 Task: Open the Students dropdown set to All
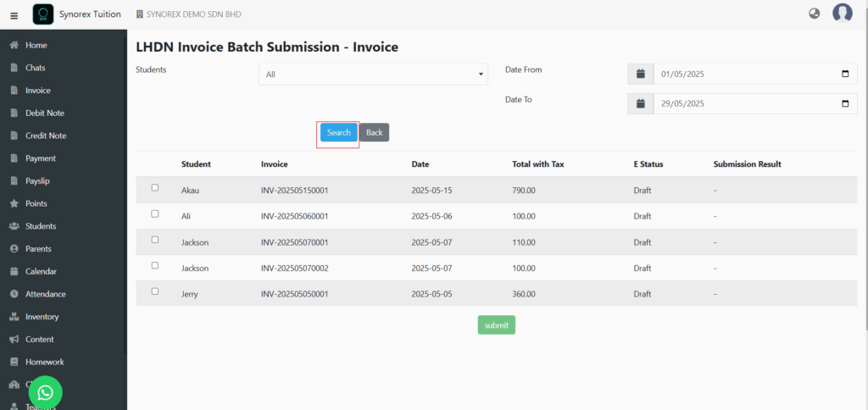[373, 75]
